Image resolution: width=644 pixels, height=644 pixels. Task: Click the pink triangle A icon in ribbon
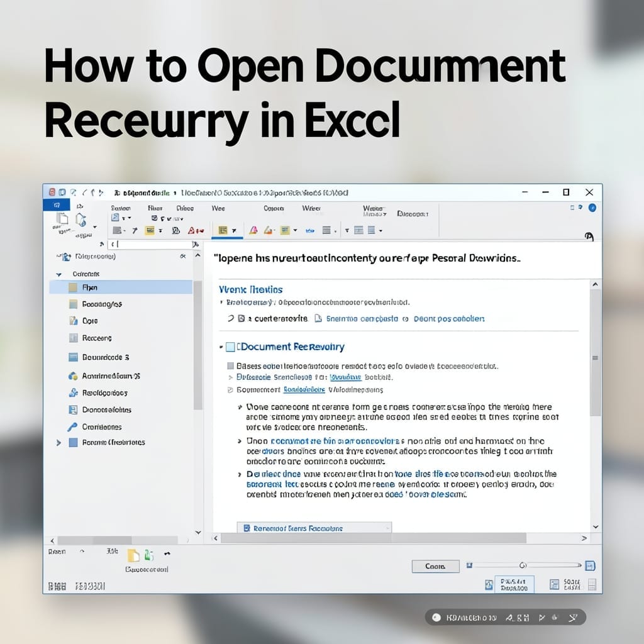(253, 230)
